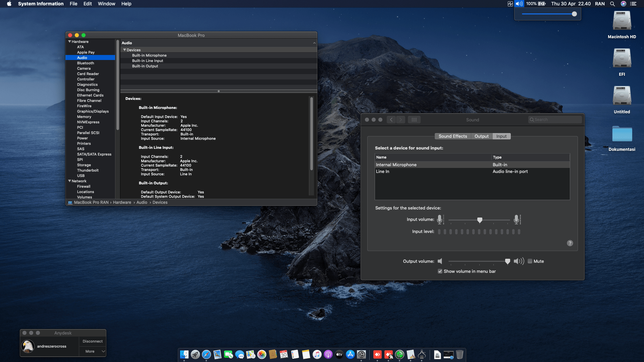Screen dimensions: 644x362
Task: Show all preferences grid button in Sound
Action: (414, 120)
